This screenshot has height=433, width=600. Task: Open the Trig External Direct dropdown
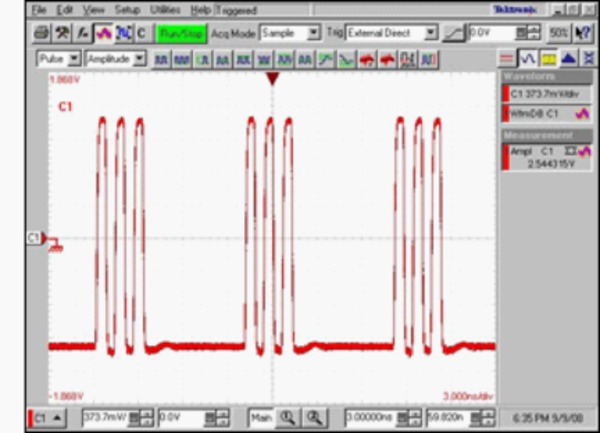click(431, 33)
